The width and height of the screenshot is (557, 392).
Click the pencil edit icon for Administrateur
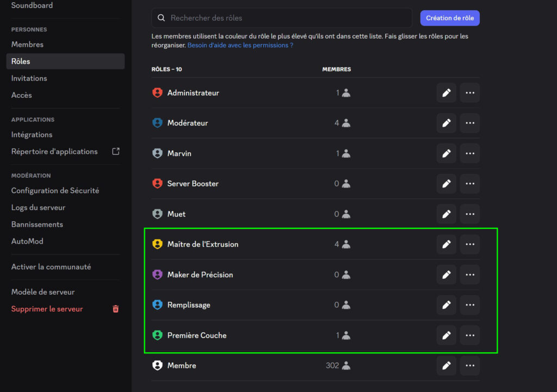[x=446, y=93]
